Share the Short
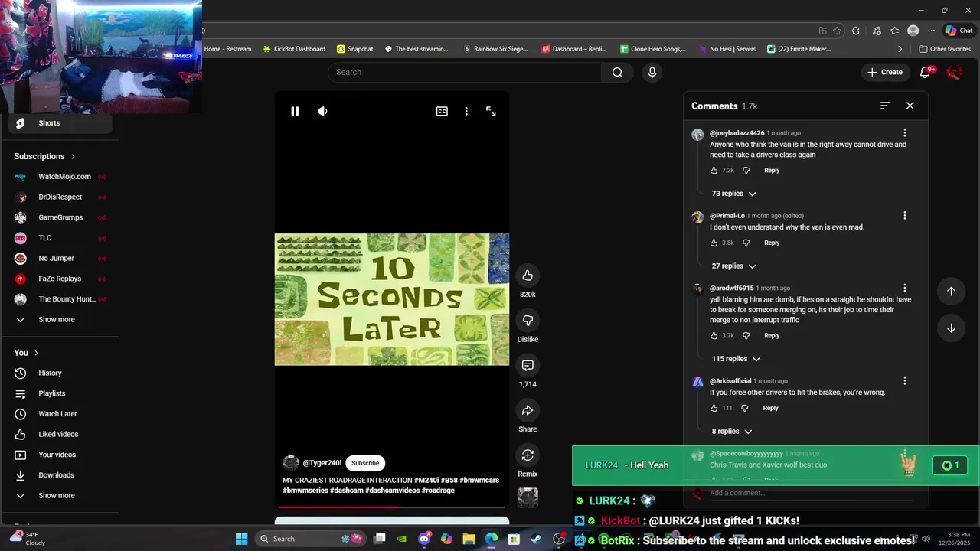This screenshot has width=980, height=551. pos(528,410)
